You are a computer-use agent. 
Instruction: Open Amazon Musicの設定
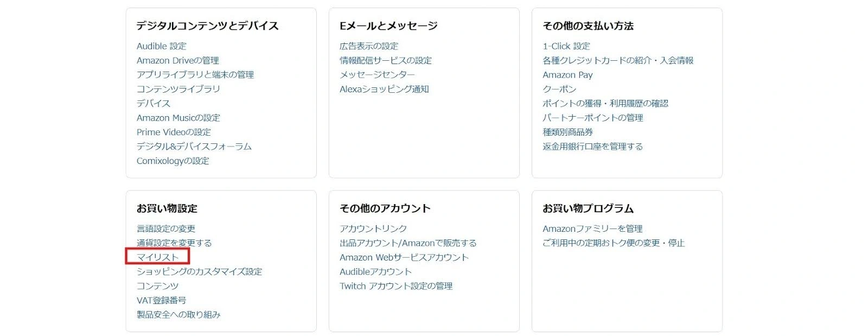click(179, 118)
